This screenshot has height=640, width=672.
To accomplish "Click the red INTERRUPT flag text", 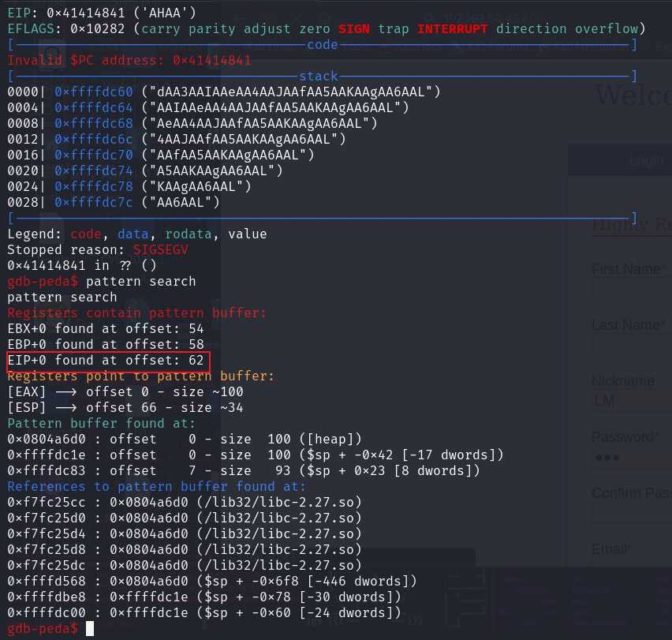I will 453,28.
